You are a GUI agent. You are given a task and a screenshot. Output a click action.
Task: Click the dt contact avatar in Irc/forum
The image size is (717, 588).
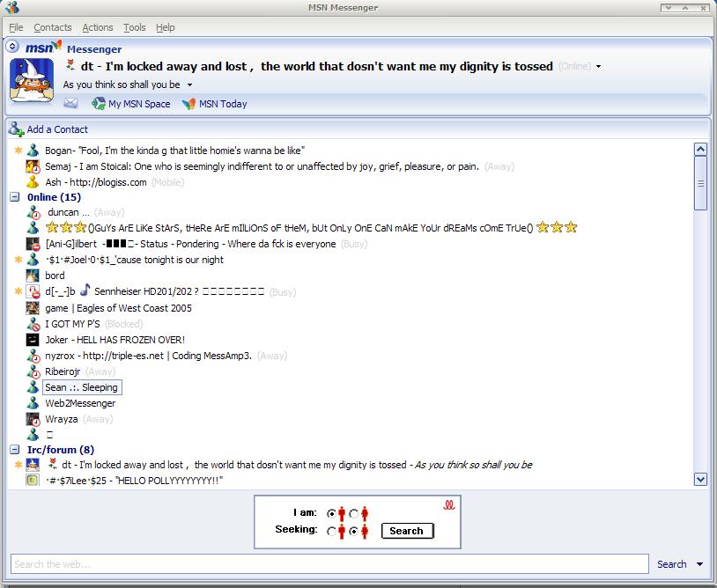point(33,465)
